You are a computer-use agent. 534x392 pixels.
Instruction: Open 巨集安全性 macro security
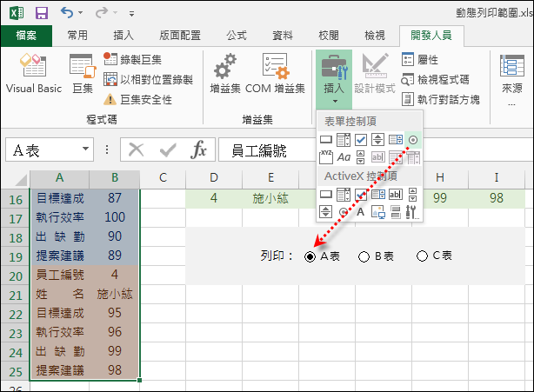click(137, 100)
